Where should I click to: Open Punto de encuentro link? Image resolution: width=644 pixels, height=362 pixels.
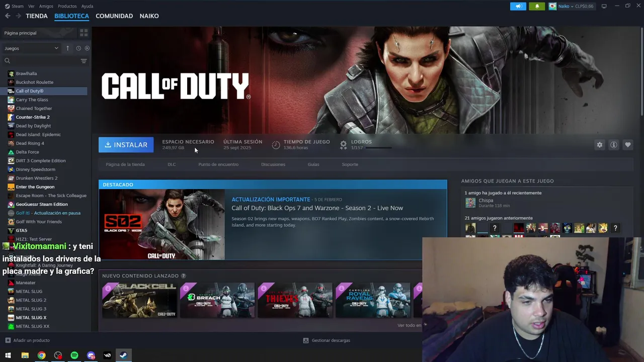coord(218,164)
